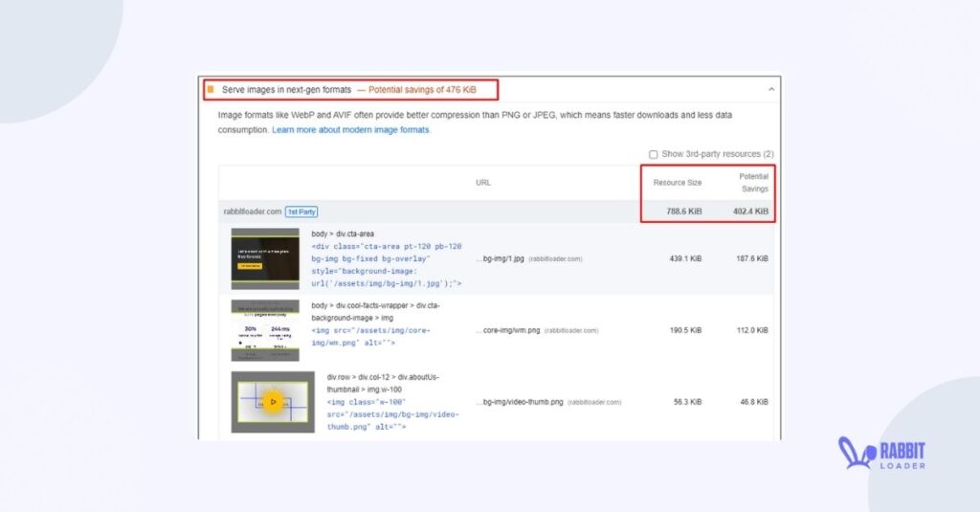Image resolution: width=980 pixels, height=512 pixels.
Task: Select the 112.0 KiB savings value
Action: [x=752, y=331]
